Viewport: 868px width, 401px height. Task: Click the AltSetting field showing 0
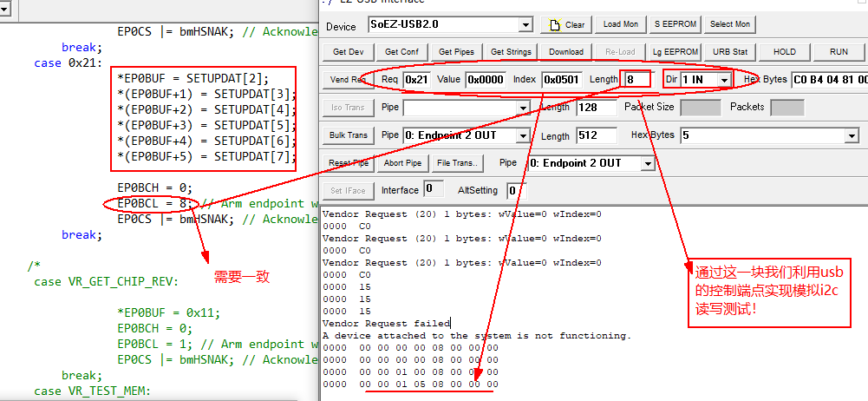tap(516, 191)
